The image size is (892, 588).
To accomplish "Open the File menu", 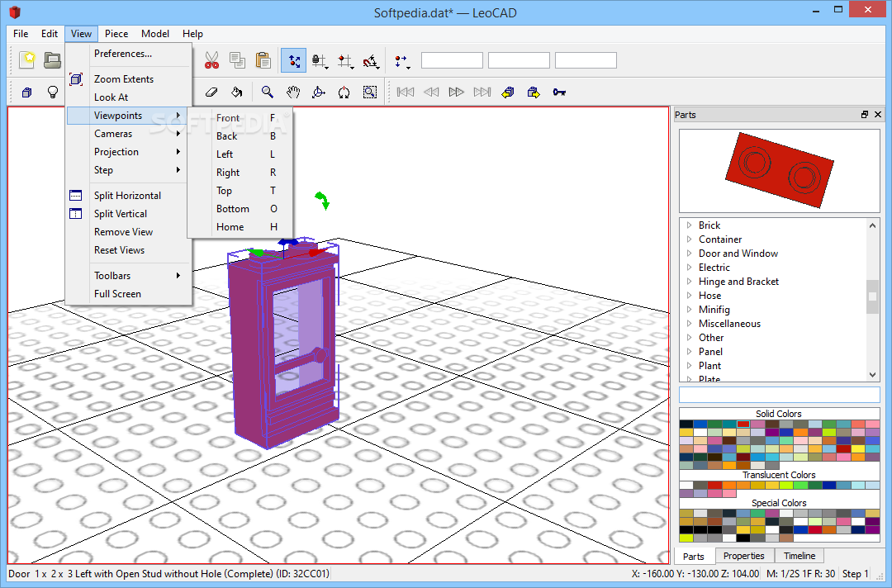I will (x=21, y=34).
